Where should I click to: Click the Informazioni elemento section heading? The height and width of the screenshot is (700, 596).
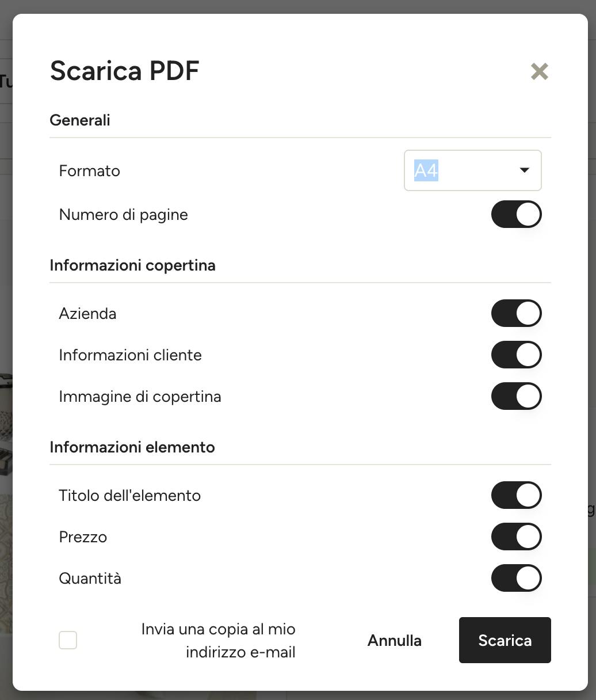point(132,447)
